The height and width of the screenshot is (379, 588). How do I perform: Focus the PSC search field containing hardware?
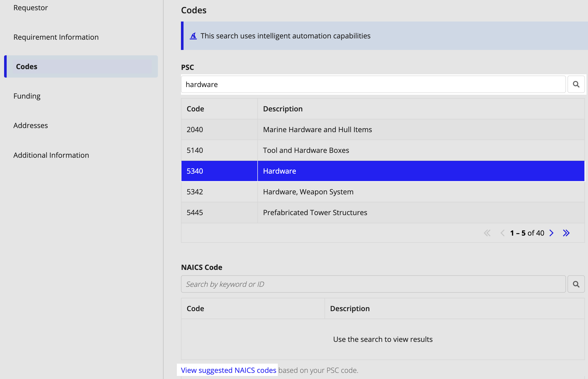373,84
